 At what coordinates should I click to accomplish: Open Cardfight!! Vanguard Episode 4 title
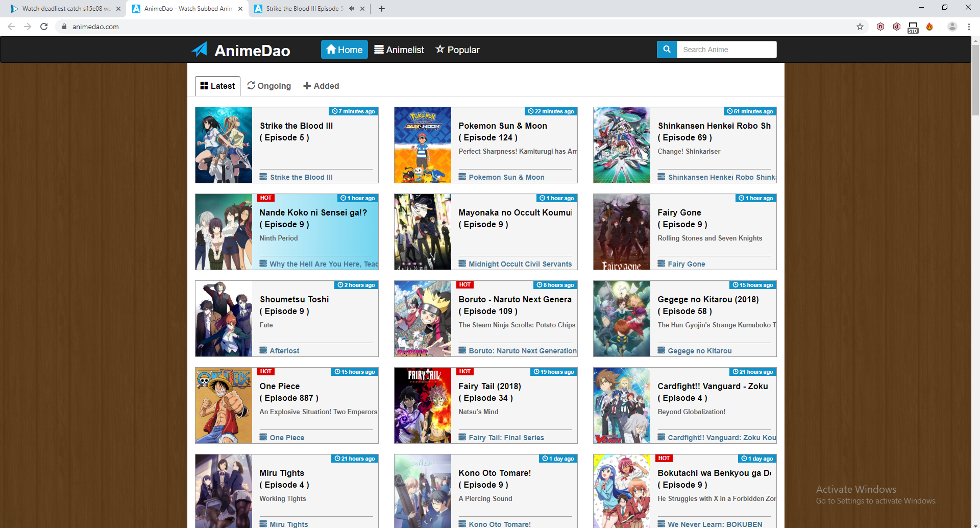[715, 392]
